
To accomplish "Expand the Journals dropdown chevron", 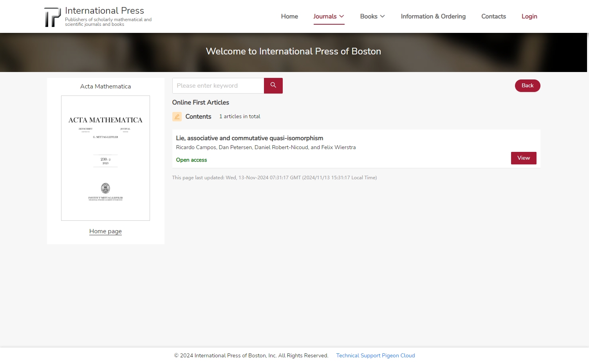I will pyautogui.click(x=341, y=16).
